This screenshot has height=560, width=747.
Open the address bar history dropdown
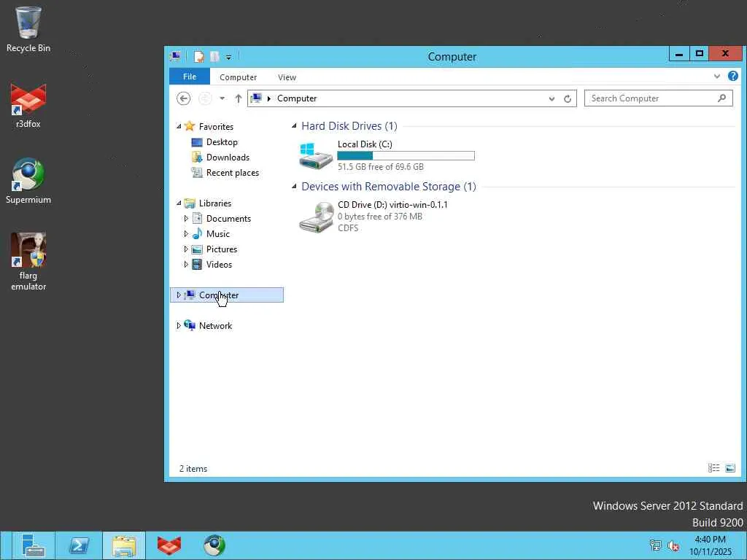tap(551, 98)
